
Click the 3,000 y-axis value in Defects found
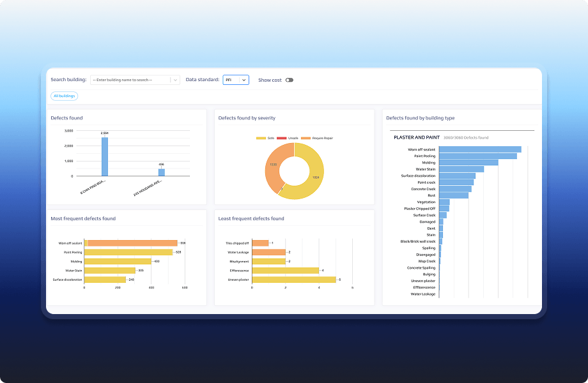click(68, 131)
